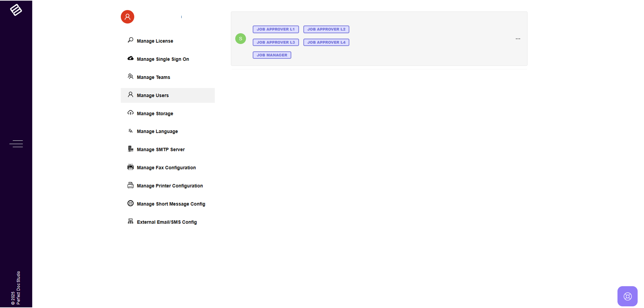Click the green S user avatar
Screen dimensions: 644x308
tap(241, 39)
